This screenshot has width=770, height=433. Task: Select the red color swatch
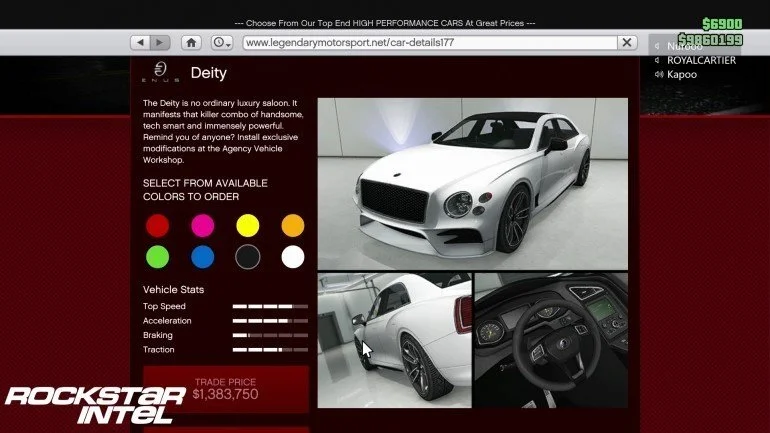click(x=158, y=226)
